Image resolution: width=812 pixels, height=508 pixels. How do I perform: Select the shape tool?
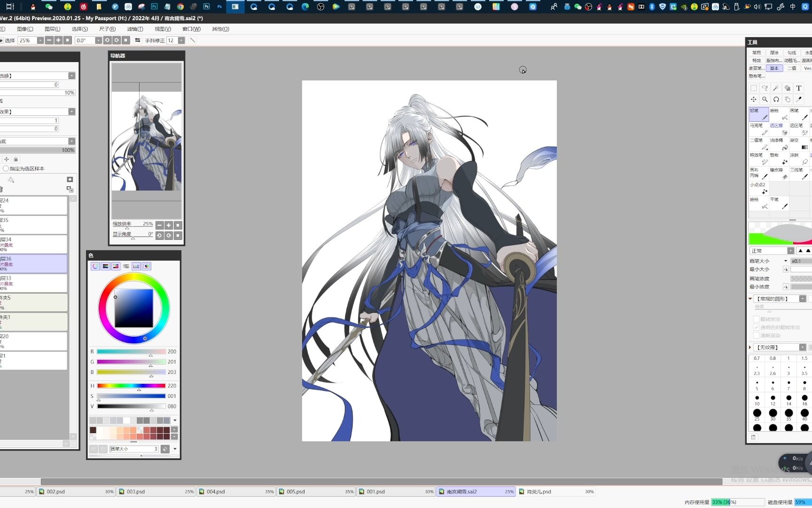(788, 88)
